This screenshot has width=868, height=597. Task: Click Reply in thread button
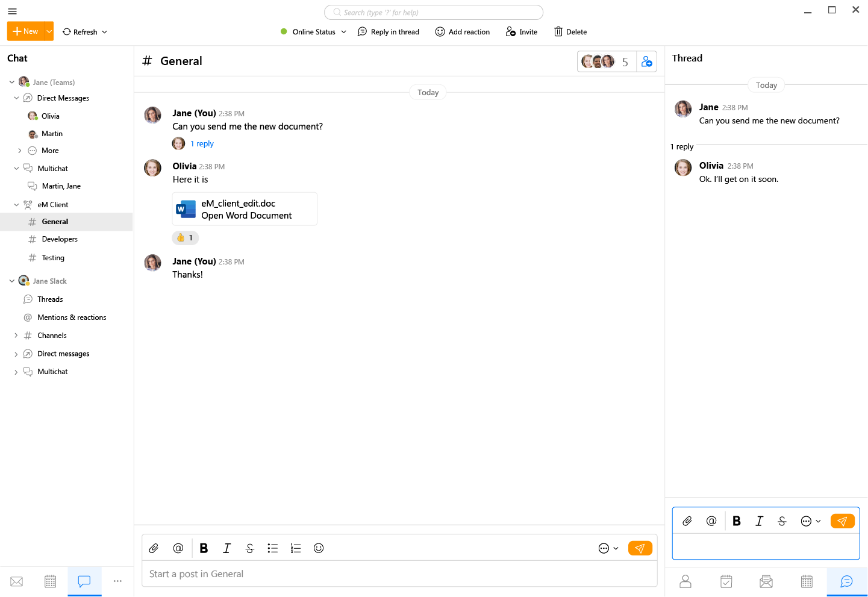pos(389,32)
